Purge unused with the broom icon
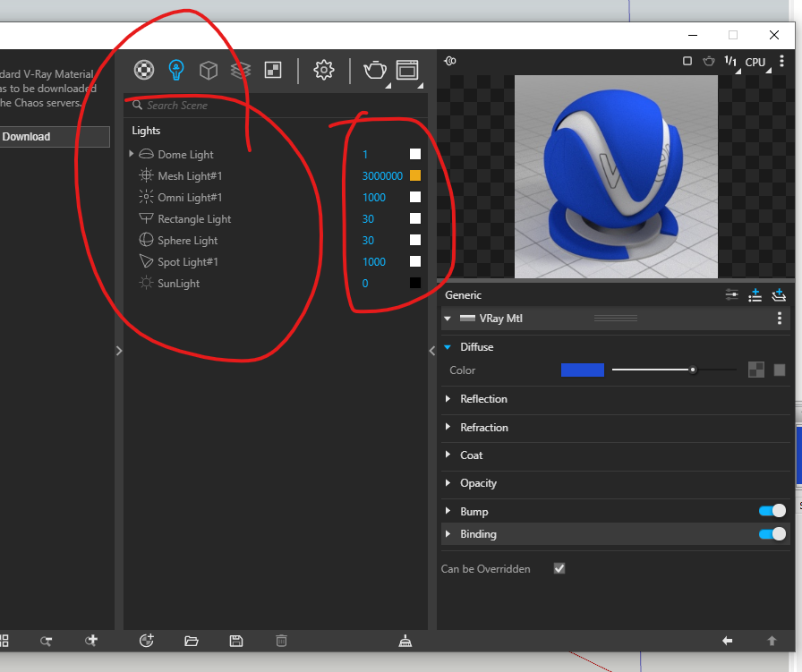 tap(405, 641)
